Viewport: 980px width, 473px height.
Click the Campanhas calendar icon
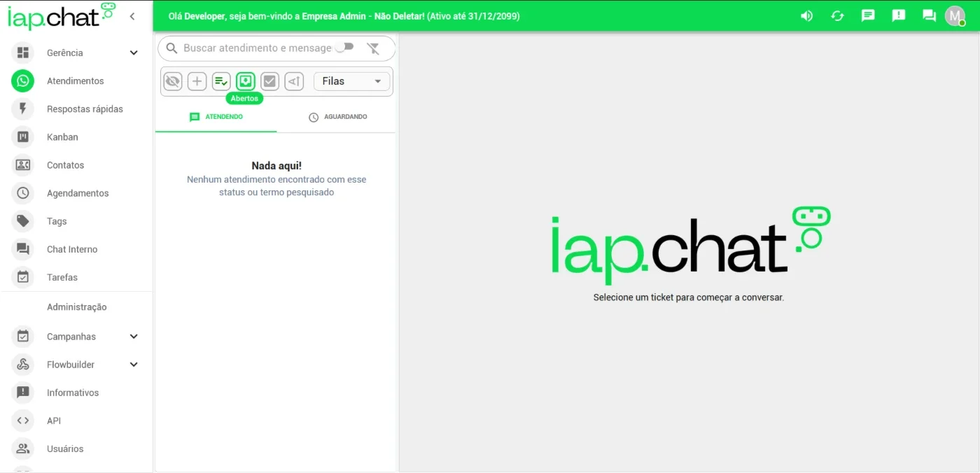pos(23,336)
